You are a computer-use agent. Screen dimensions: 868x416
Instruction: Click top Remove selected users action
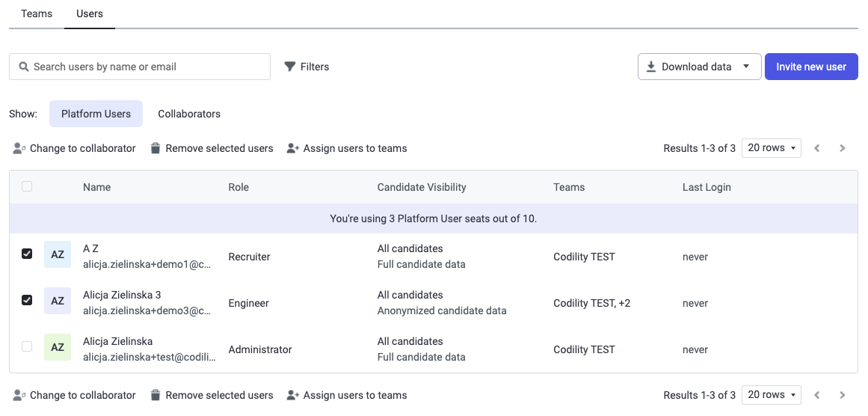pyautogui.click(x=212, y=148)
